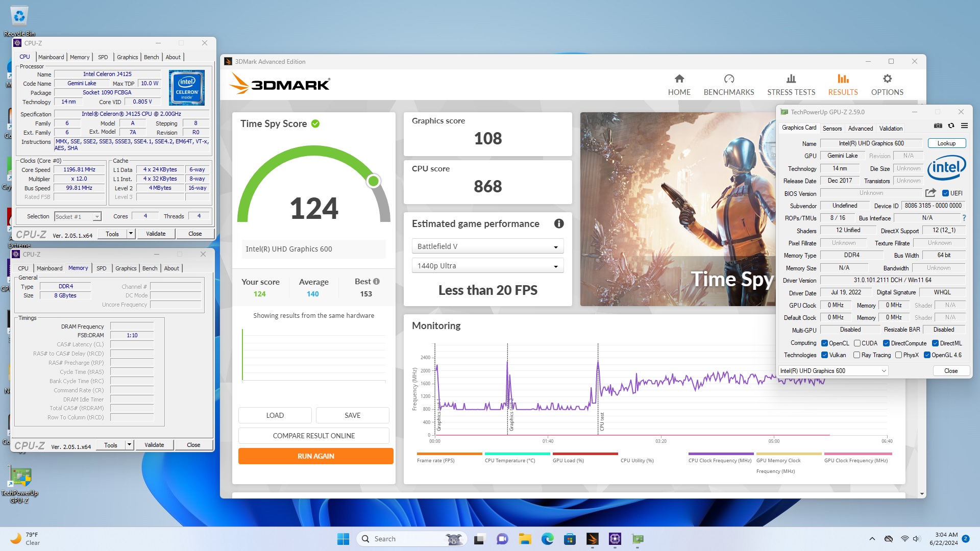The height and width of the screenshot is (551, 980).
Task: Open the Recycle Bin desktop icon
Action: tap(19, 21)
